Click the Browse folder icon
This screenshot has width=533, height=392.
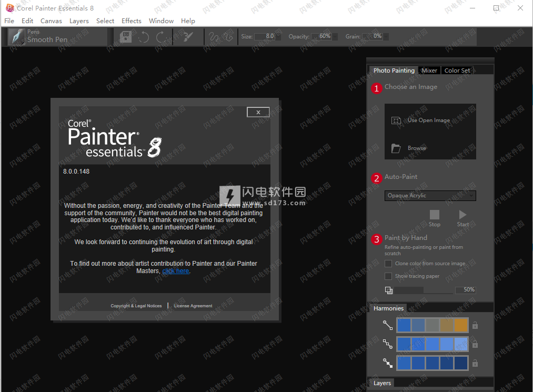[396, 148]
